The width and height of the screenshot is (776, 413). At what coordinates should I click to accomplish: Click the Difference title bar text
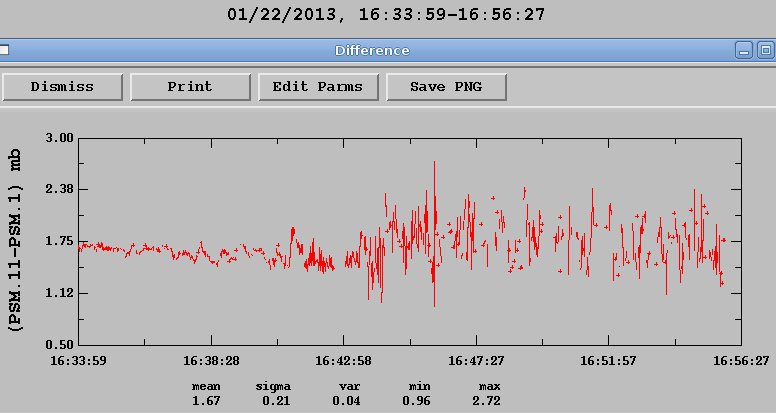[372, 50]
